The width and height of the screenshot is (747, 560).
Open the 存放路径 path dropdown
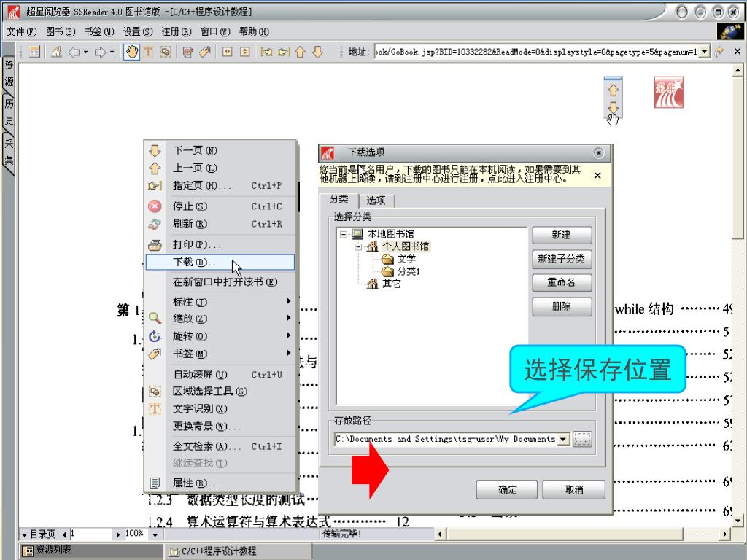[x=563, y=439]
